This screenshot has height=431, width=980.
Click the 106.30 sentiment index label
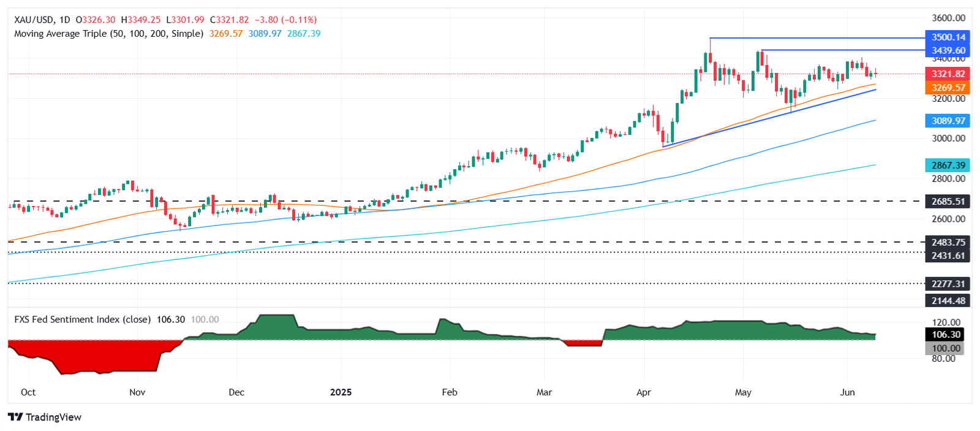946,334
